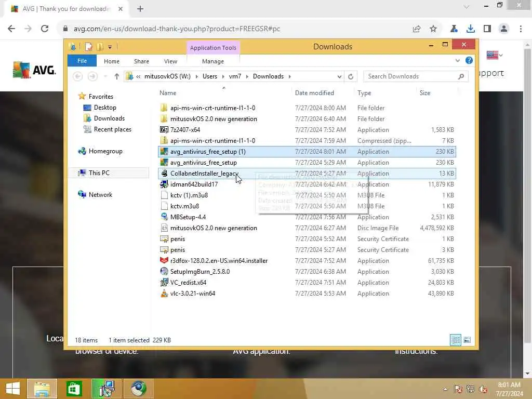Click mitusovkOS (W:) breadcrumb
Image resolution: width=532 pixels, height=399 pixels.
pyautogui.click(x=168, y=76)
